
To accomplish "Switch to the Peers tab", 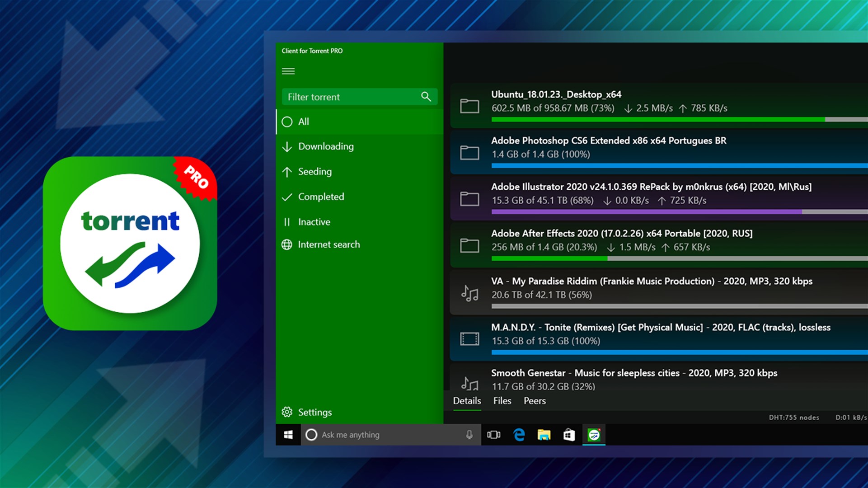I will (x=535, y=401).
